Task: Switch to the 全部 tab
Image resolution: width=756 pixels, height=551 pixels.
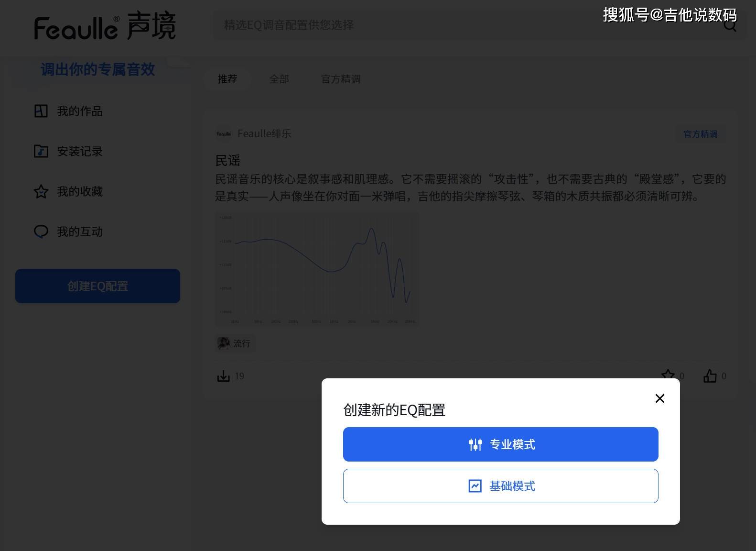Action: pos(279,79)
